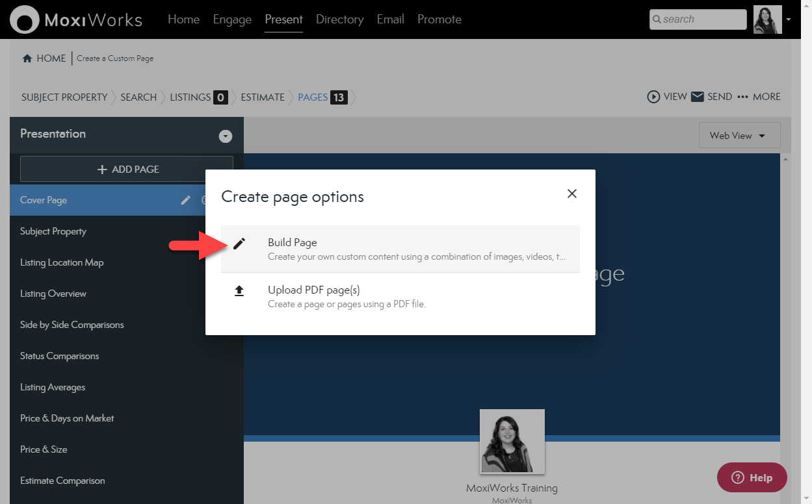This screenshot has width=812, height=504.
Task: Select the Present nav tab
Action: click(283, 19)
